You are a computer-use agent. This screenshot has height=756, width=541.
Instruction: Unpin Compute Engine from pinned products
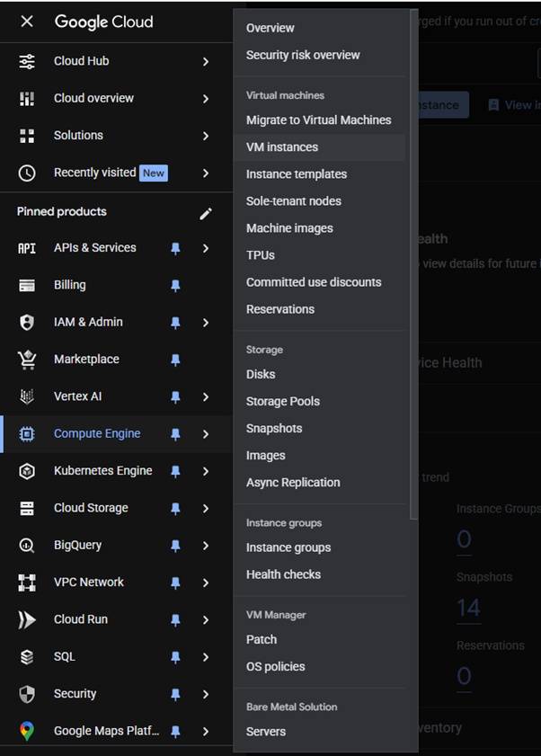(x=175, y=434)
